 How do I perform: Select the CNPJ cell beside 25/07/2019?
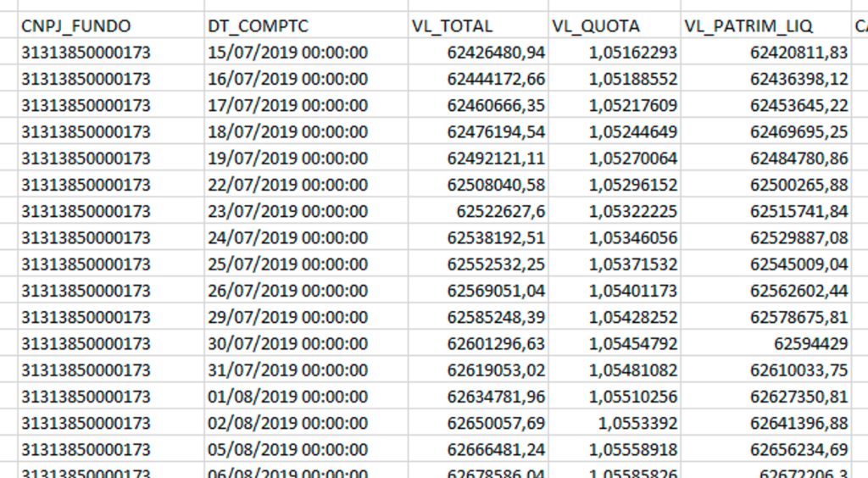[x=111, y=264]
